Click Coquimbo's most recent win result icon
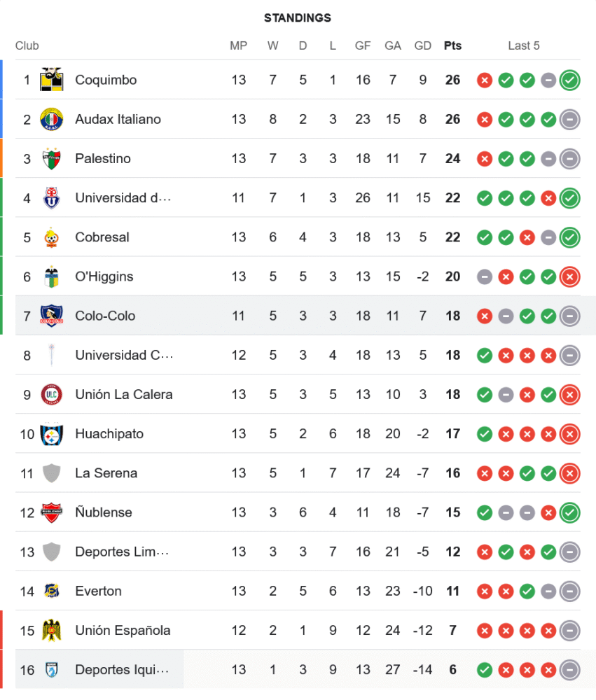596x700 pixels. (x=569, y=80)
